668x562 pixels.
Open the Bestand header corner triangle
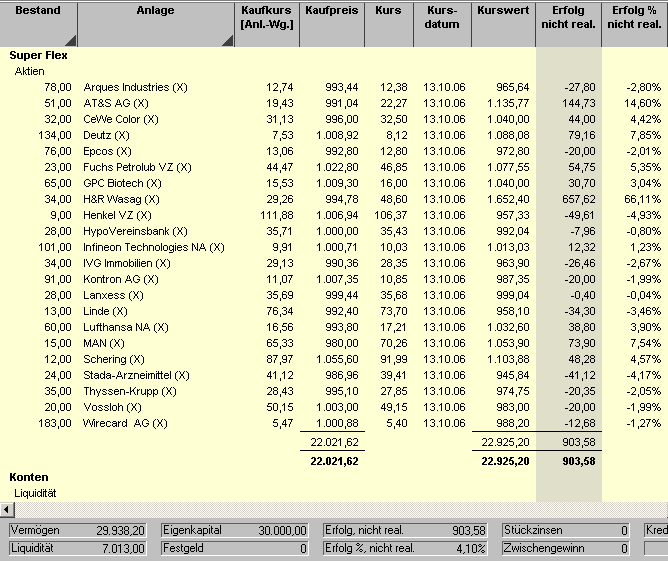click(72, 41)
